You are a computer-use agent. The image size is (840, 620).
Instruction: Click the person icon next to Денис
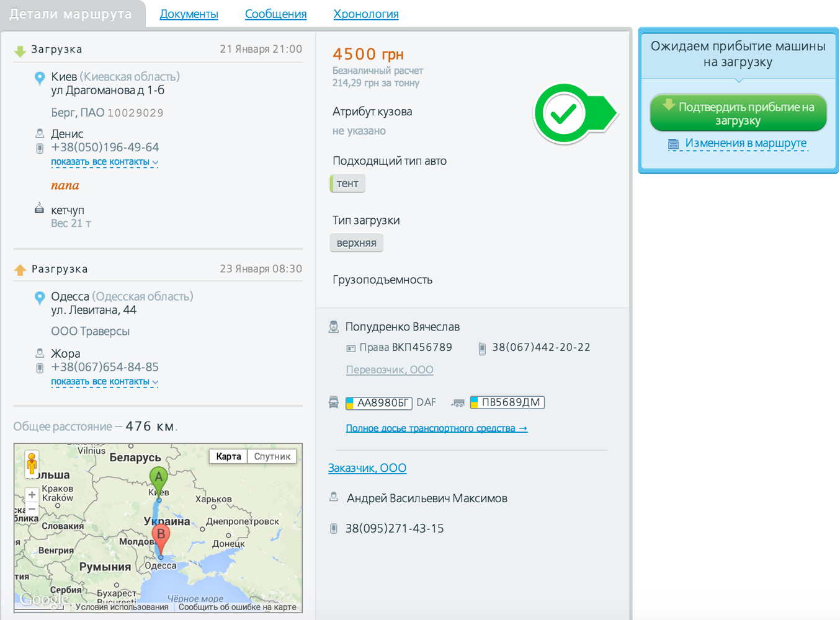(40, 133)
